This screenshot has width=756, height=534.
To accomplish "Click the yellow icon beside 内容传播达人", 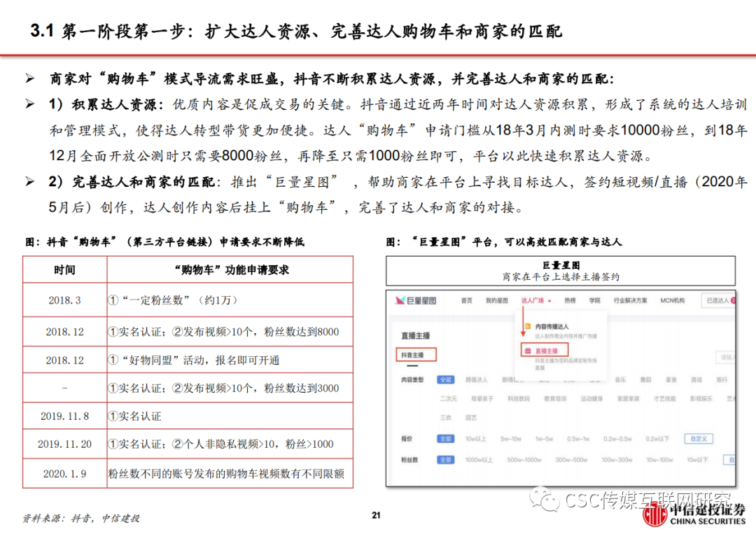I will tap(528, 326).
